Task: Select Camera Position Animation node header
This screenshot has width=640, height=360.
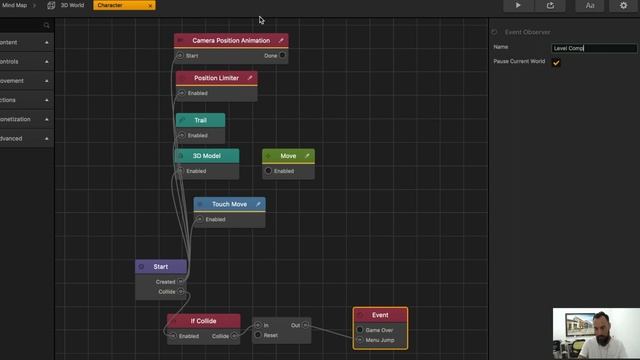Action: point(231,40)
